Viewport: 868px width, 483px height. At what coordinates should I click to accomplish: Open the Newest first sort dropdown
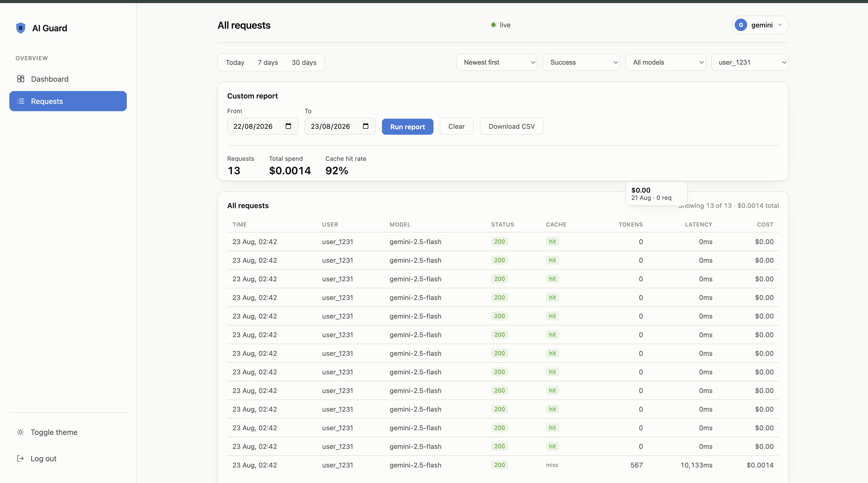497,62
